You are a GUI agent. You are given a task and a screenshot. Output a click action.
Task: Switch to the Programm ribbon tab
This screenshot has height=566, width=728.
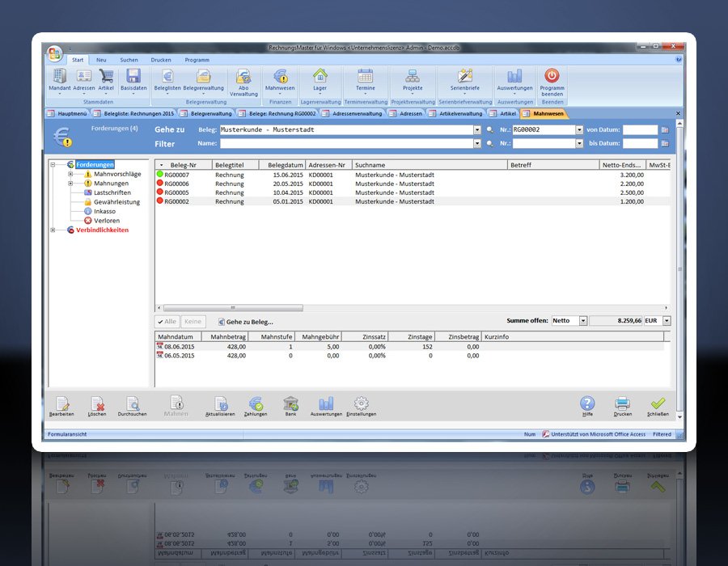pos(197,60)
